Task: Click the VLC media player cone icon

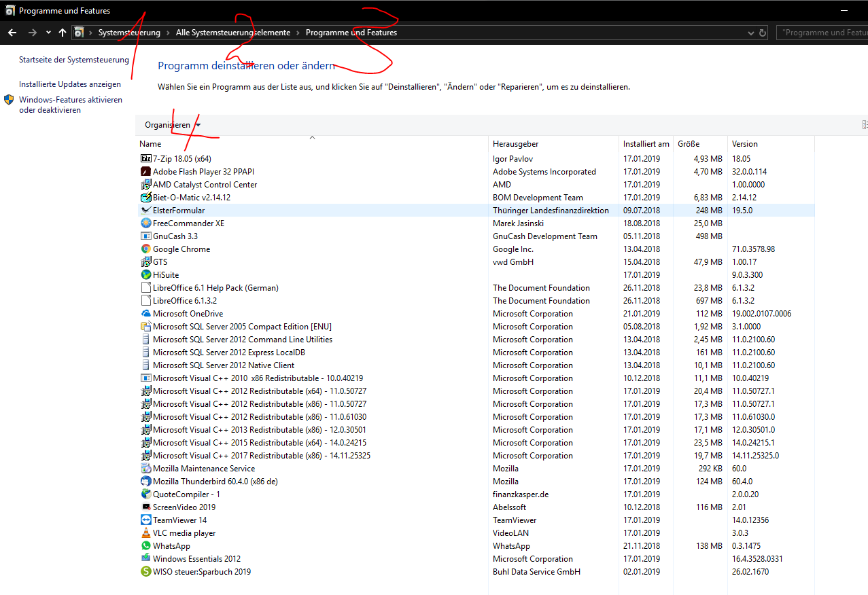Action: (145, 533)
